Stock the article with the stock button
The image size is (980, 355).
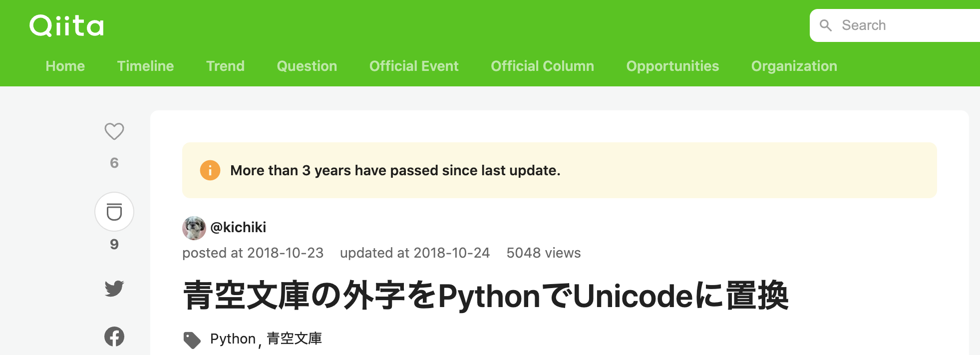point(114,212)
